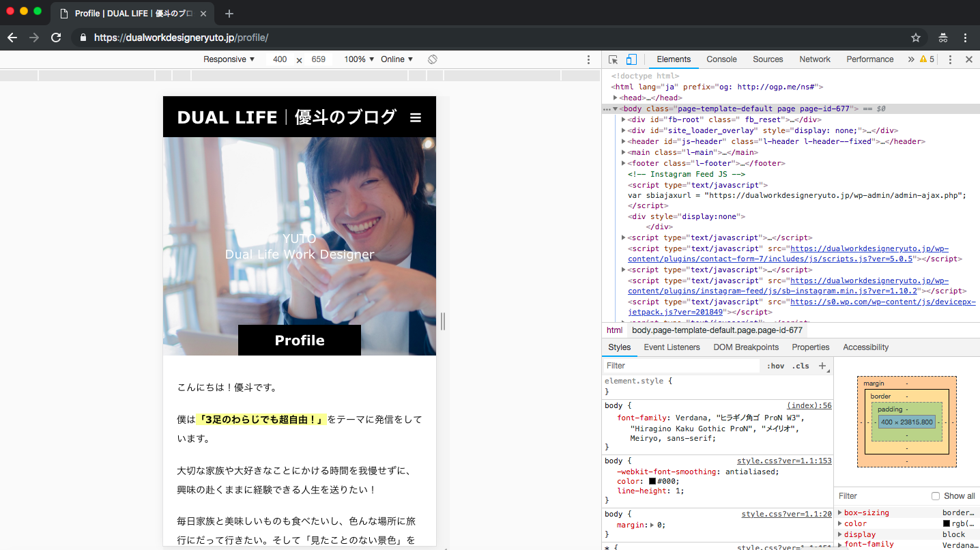
Task: Open Chrome's three-dot main menu
Action: [965, 38]
